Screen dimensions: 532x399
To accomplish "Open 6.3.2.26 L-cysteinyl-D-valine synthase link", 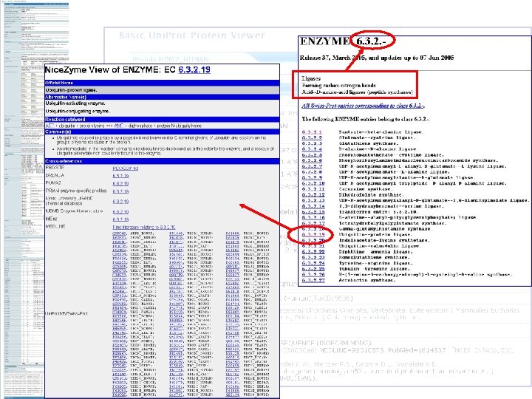I will (313, 274).
